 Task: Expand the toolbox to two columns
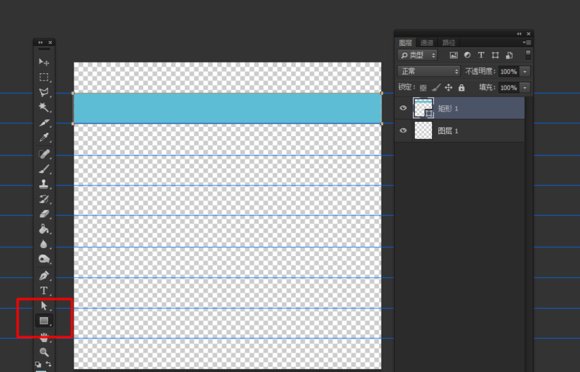(40, 43)
